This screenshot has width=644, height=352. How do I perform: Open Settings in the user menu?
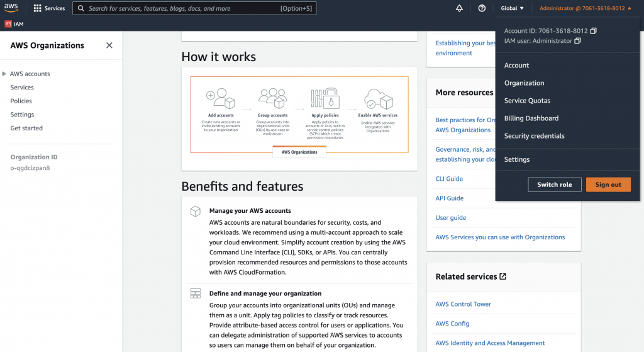pyautogui.click(x=517, y=159)
